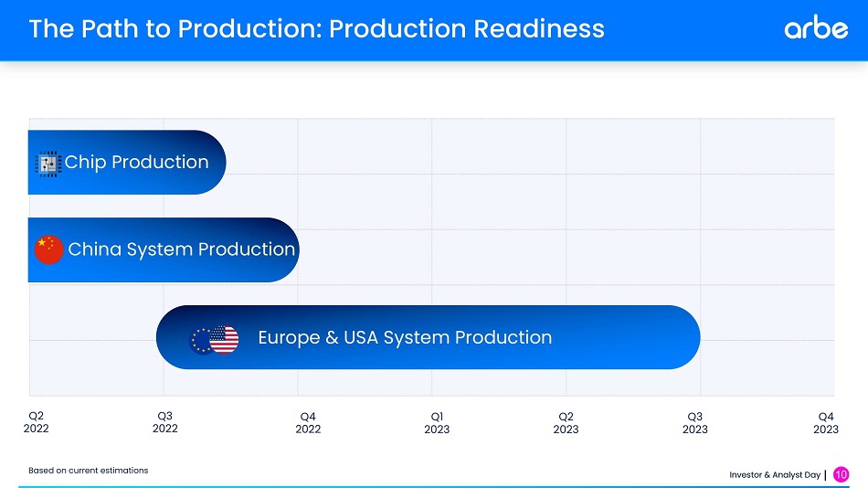Click the European Union flag icon
The height and width of the screenshot is (488, 868).
point(199,340)
